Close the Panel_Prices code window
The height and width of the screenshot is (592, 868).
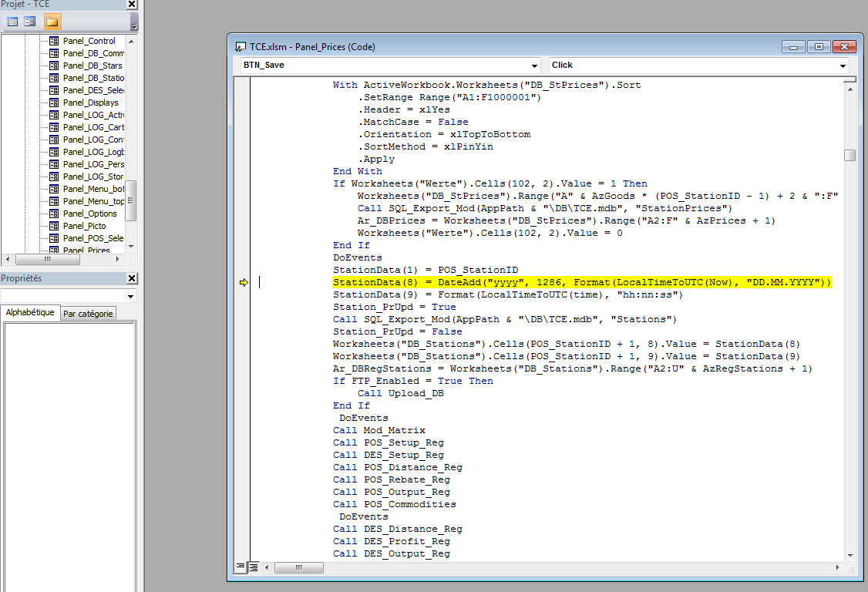pyautogui.click(x=845, y=47)
